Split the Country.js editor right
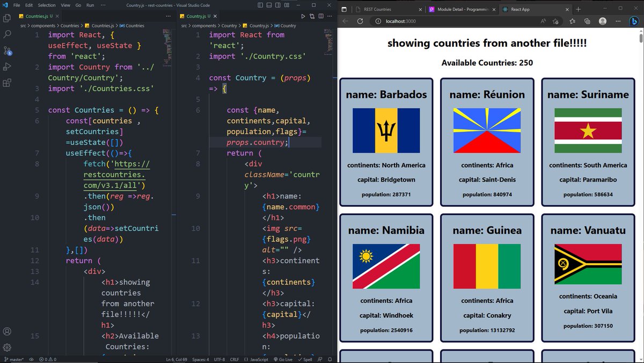 click(x=321, y=17)
